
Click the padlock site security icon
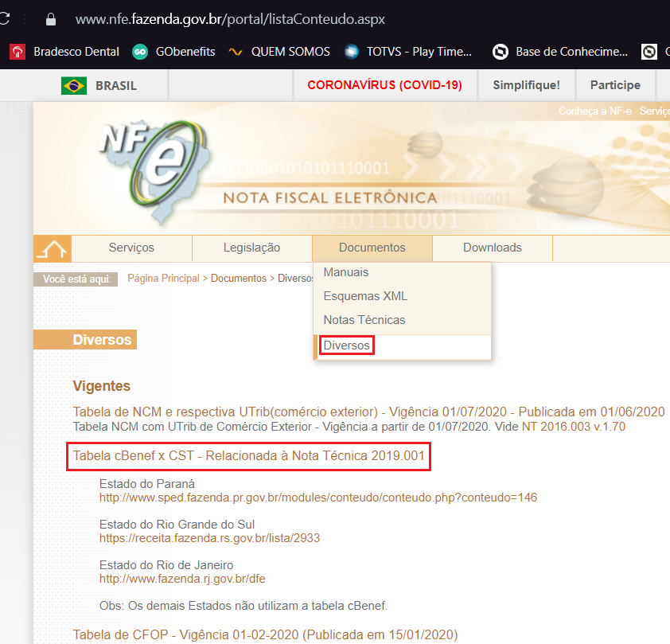(x=51, y=19)
